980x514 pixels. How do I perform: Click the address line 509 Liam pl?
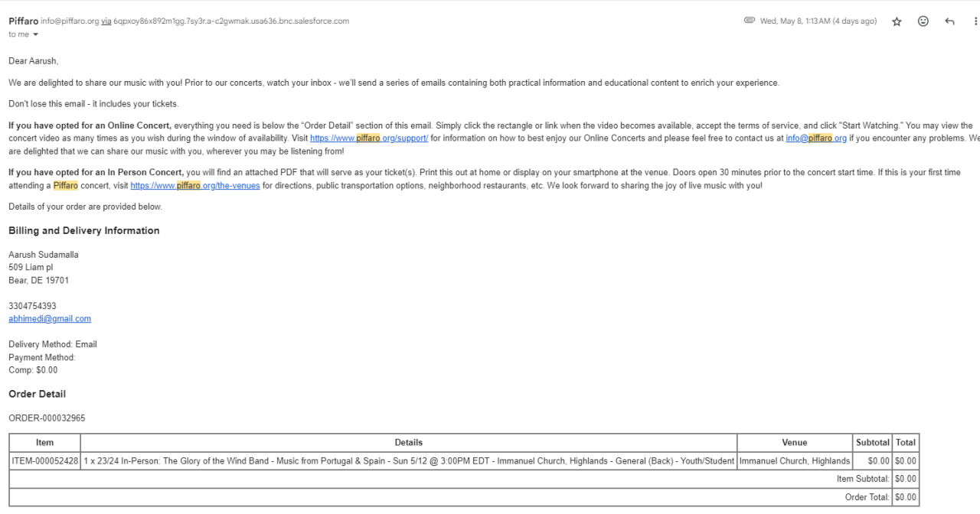(31, 268)
